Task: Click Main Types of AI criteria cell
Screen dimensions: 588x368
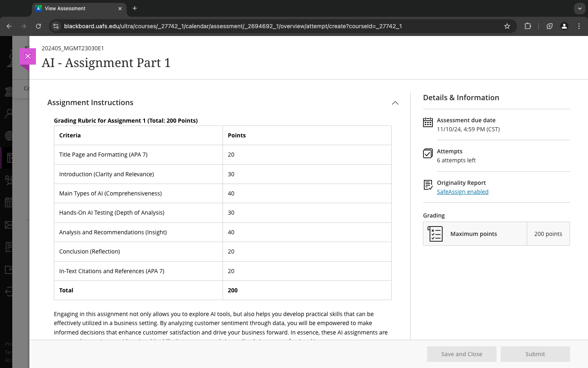Action: click(x=138, y=193)
